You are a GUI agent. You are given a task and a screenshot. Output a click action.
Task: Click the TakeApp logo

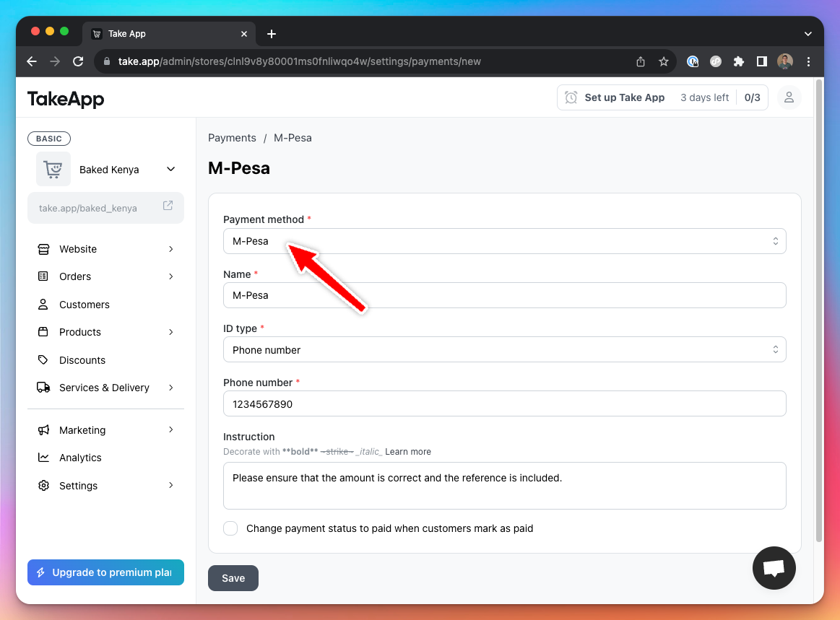click(x=66, y=98)
